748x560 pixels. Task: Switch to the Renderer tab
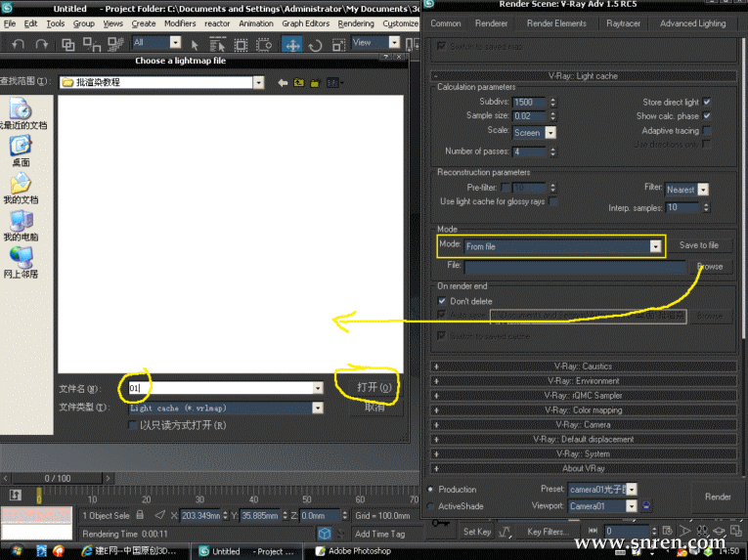[x=492, y=23]
